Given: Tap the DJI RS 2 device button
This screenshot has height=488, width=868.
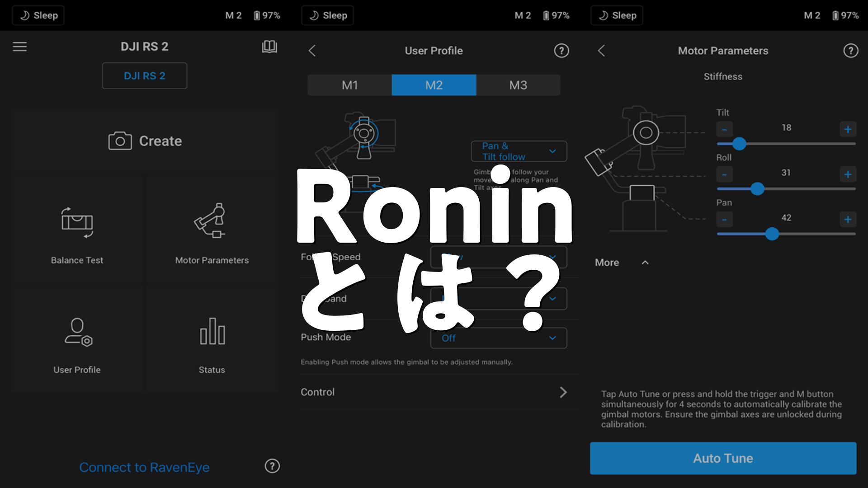Looking at the screenshot, I should [x=145, y=76].
